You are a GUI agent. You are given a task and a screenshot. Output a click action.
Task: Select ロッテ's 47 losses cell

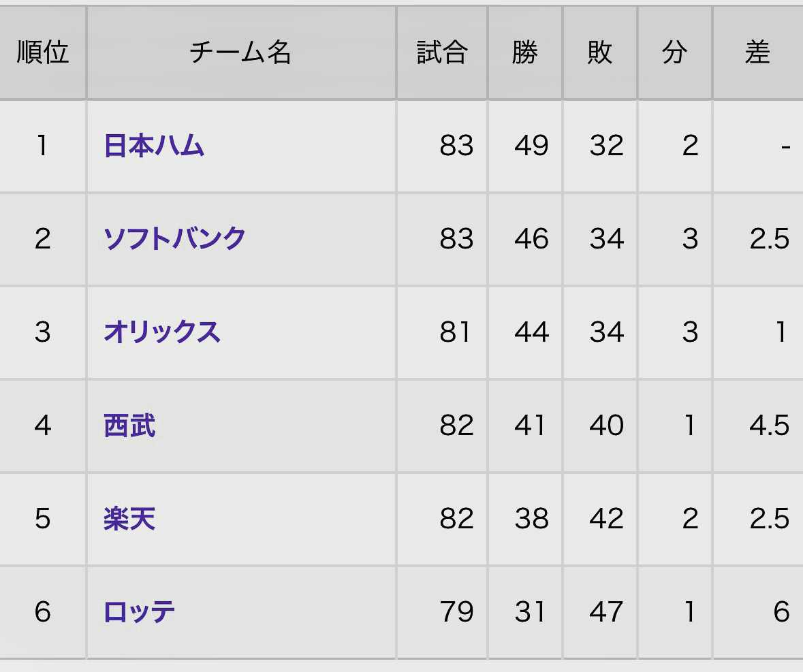(606, 611)
